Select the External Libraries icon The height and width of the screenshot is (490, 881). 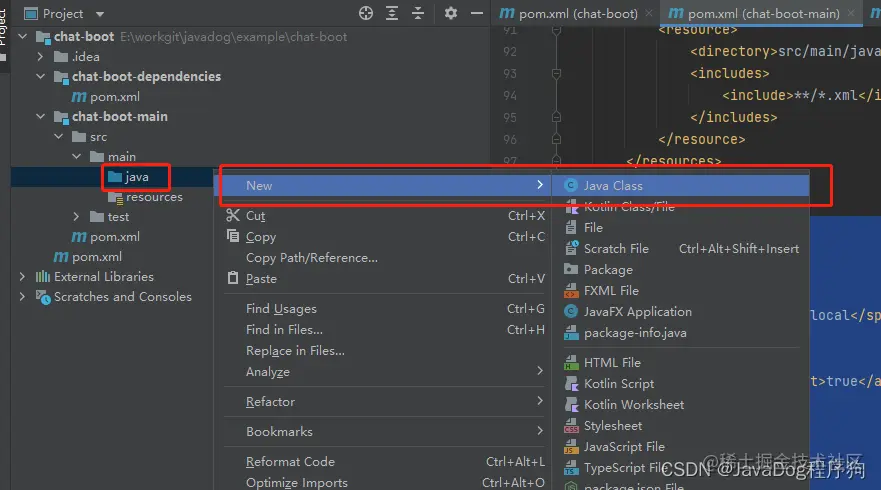43,276
